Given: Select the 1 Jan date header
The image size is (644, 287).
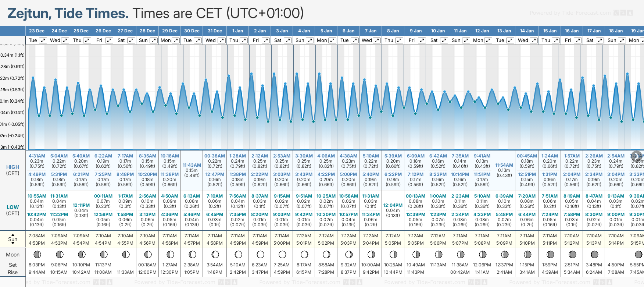Looking at the screenshot, I should point(237,31).
